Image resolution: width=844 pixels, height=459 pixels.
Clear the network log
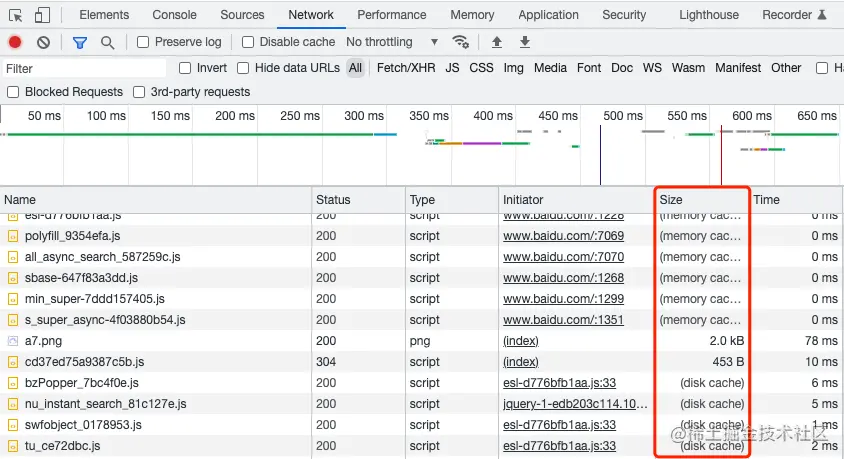coord(44,42)
